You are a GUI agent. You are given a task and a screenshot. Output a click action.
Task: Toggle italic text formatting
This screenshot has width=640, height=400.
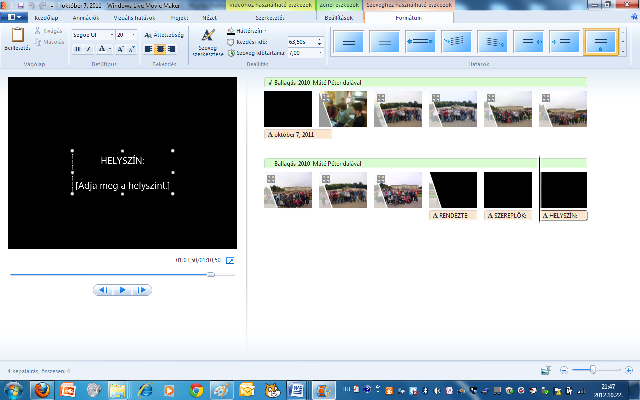click(x=88, y=48)
